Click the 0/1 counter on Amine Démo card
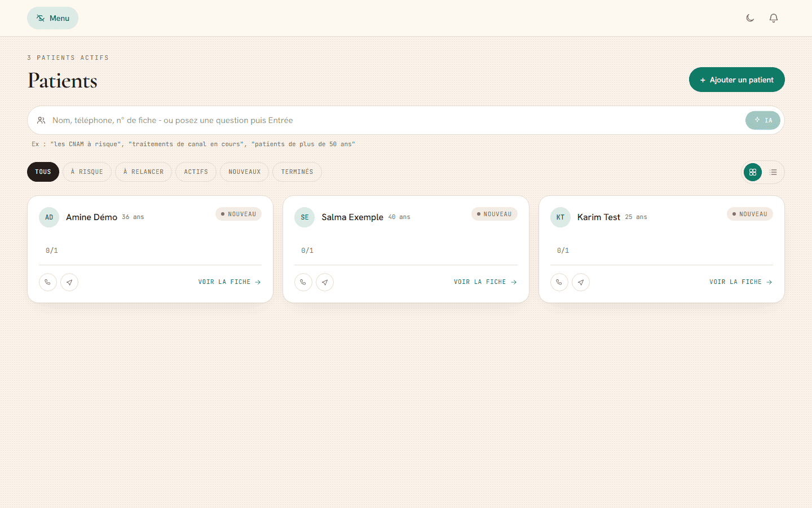The image size is (812, 508). [x=52, y=251]
